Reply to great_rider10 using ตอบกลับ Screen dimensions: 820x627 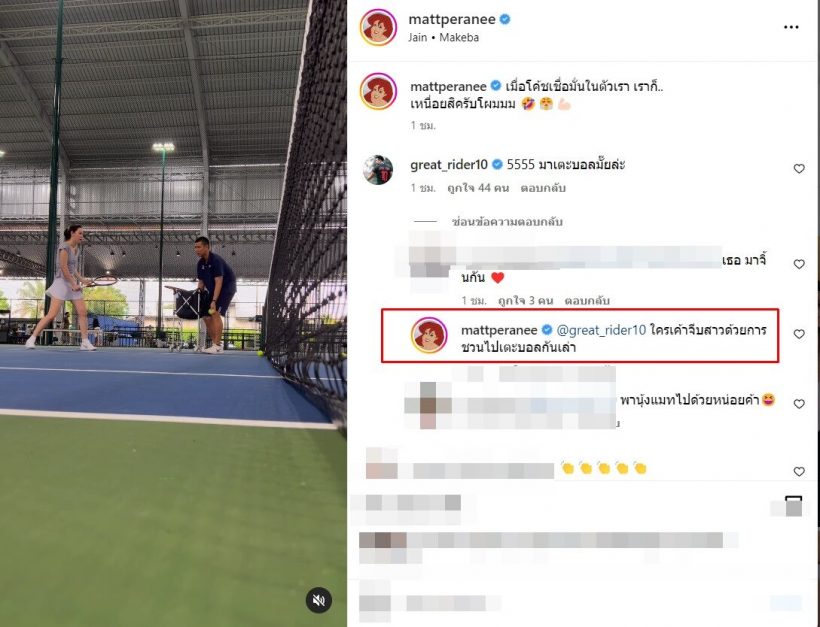click(542, 188)
